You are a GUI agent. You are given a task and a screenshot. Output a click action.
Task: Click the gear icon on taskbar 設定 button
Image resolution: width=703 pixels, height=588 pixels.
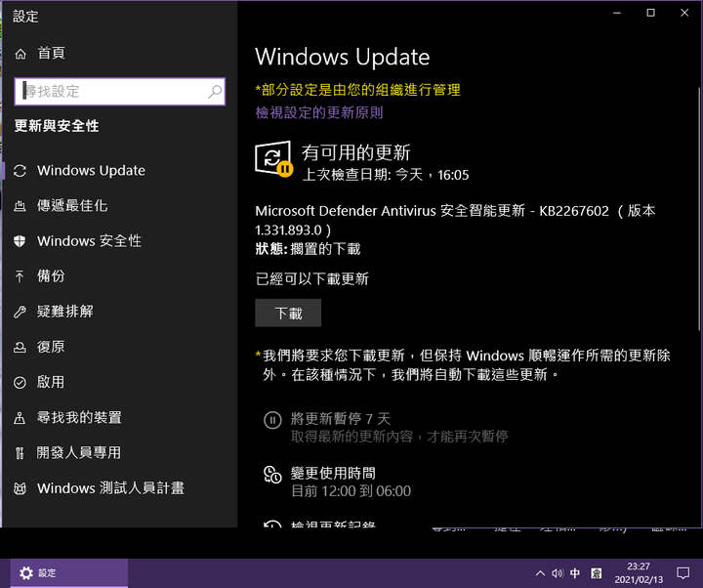26,572
